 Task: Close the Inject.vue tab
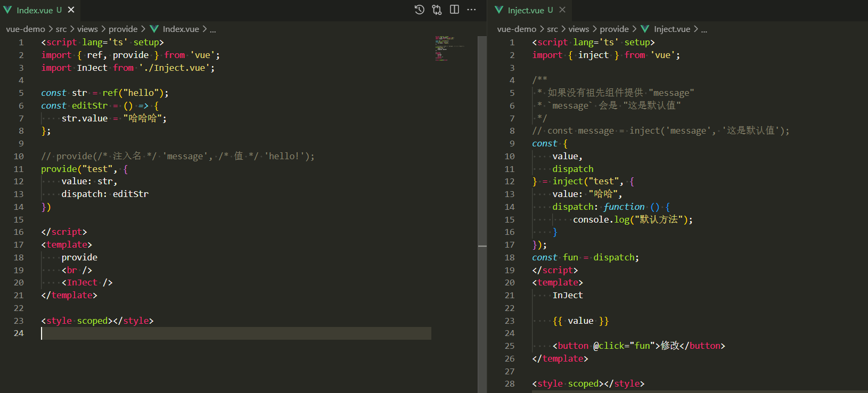click(x=562, y=10)
